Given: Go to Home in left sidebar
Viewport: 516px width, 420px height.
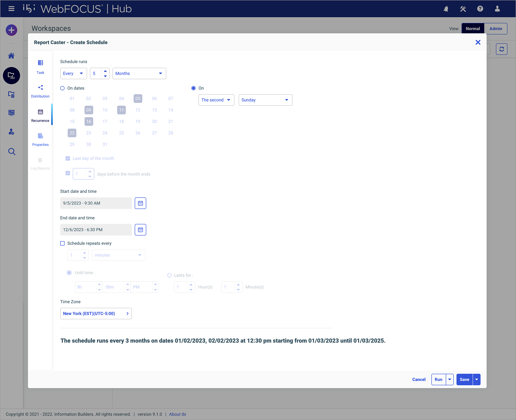Looking at the screenshot, I should point(11,56).
